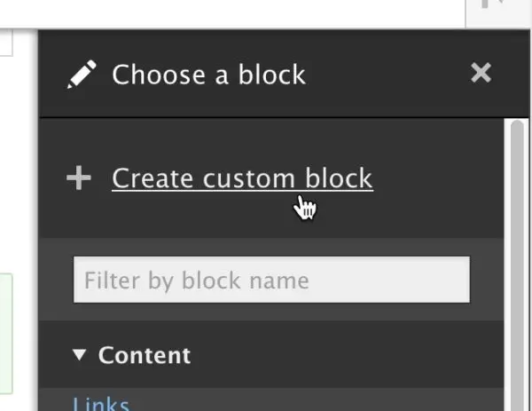Focus the Filter by block name field
The image size is (532, 411).
tap(271, 281)
